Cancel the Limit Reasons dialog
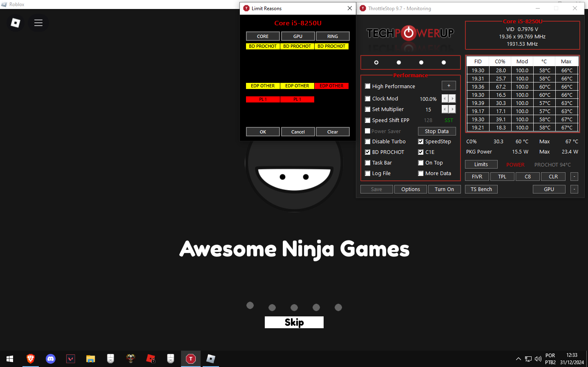This screenshot has width=588, height=367. click(298, 132)
